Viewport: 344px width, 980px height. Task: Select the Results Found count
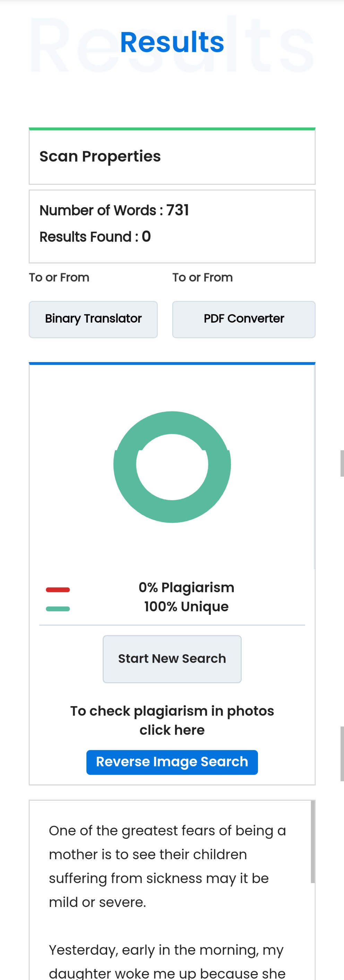146,237
